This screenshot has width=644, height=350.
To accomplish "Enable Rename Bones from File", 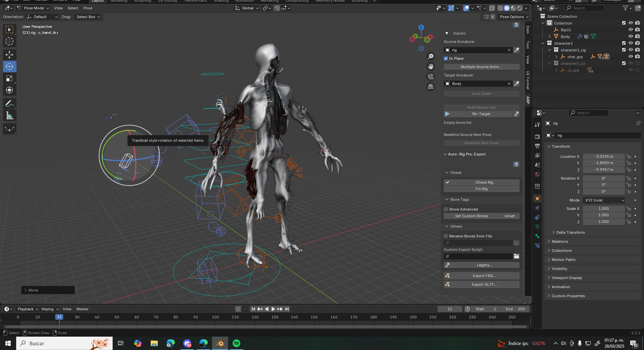I will [446, 236].
